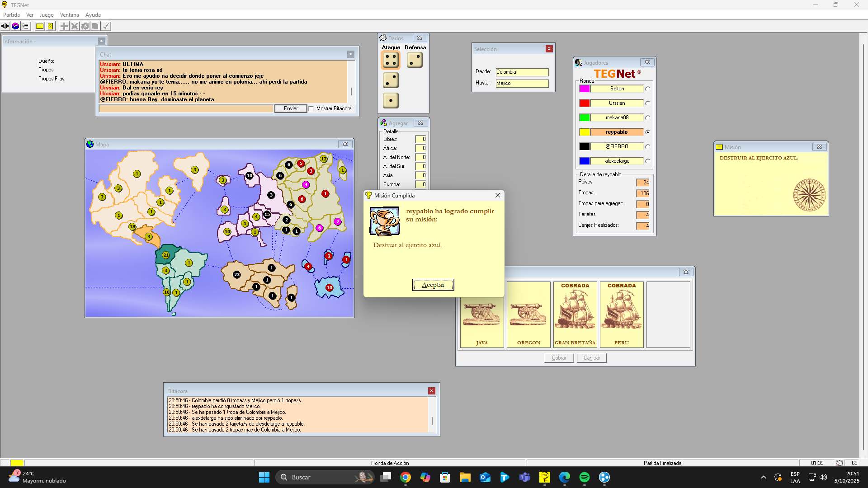Enable the Mostrar Bitácora checkbox
This screenshot has height=488, width=868.
[x=311, y=108]
